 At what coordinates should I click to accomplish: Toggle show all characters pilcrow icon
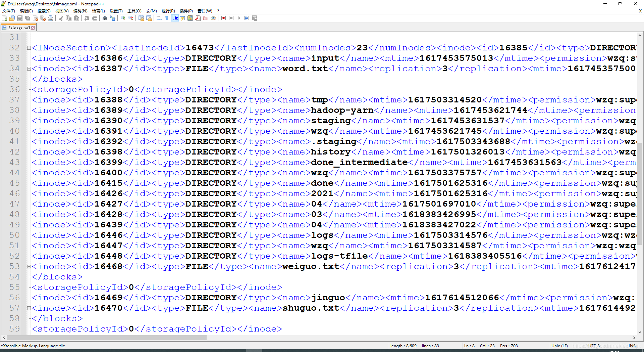[x=167, y=18]
